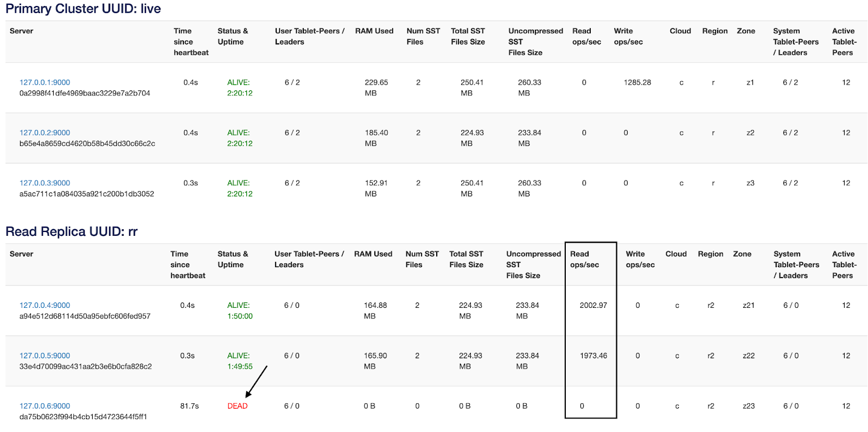Click the Primary Cluster UUID: live heading

(x=83, y=9)
